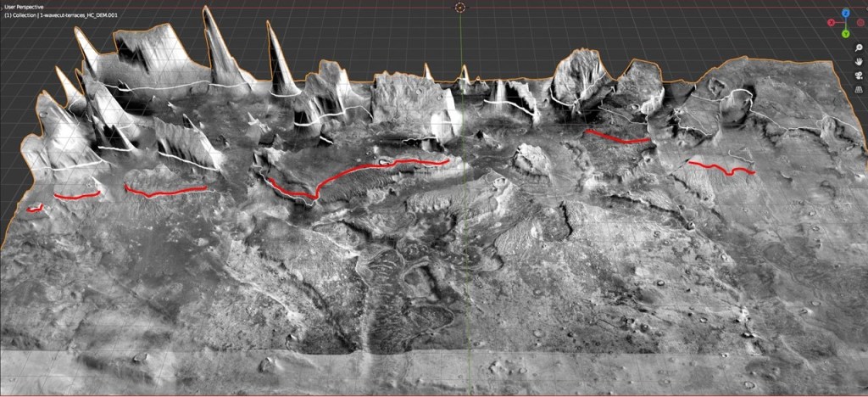Click the green Y axis on gizmo
The height and width of the screenshot is (397, 868).
[x=845, y=34]
